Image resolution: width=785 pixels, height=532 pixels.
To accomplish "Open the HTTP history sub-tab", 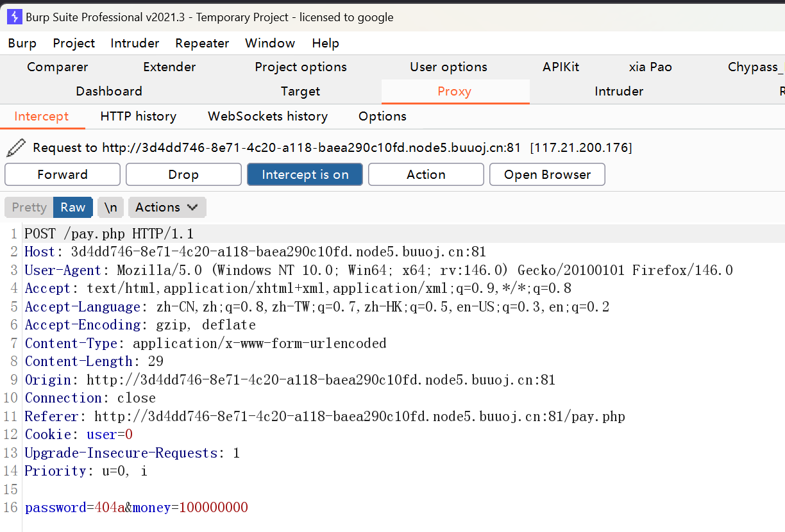I will click(x=139, y=116).
